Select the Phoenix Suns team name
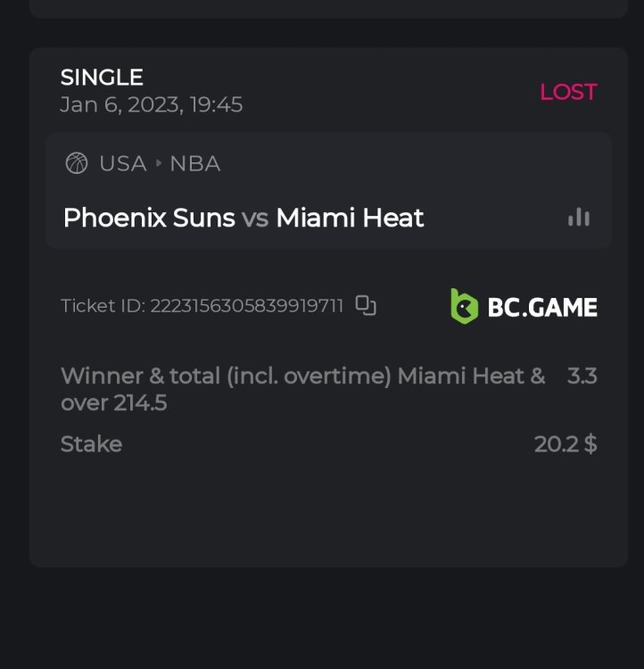The image size is (644, 669). point(149,218)
